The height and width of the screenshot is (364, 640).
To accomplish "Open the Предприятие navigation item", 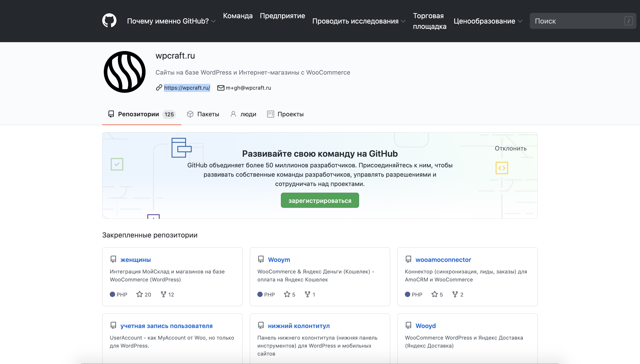I will [282, 16].
